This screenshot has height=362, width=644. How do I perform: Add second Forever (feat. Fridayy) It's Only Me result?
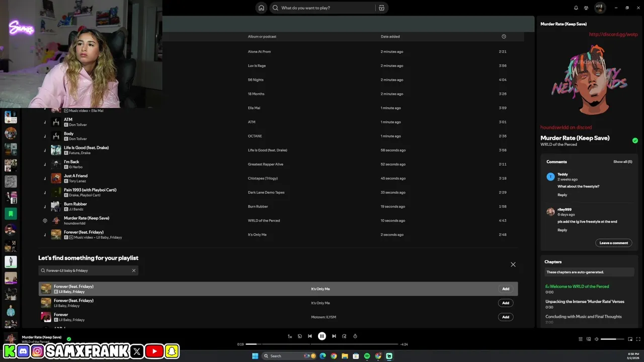(506, 303)
